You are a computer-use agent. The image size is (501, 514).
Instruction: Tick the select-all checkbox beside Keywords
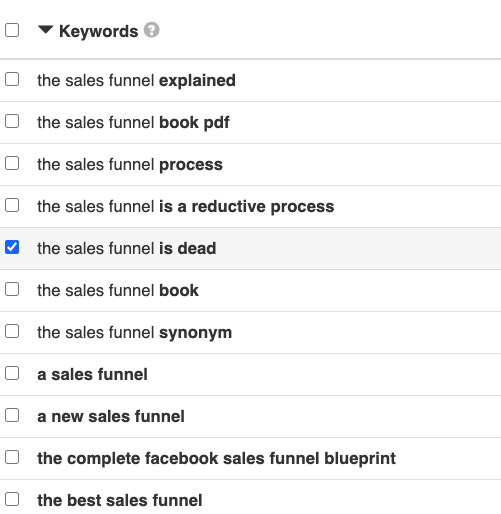click(12, 30)
